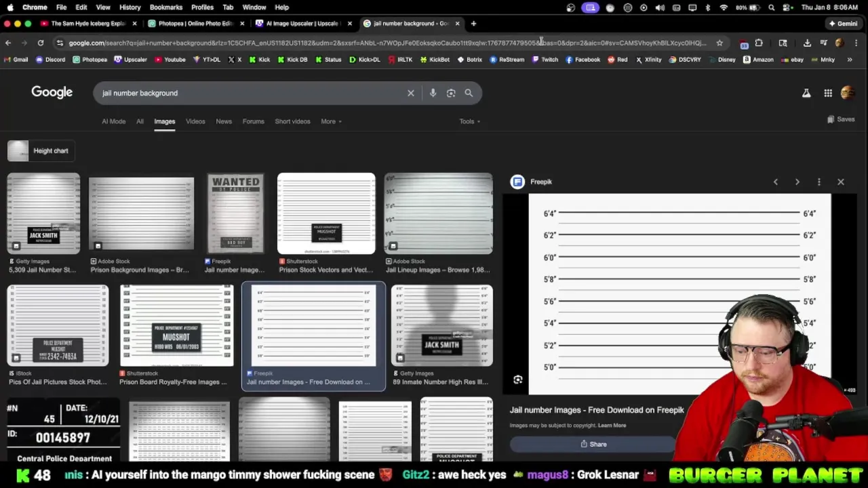Switch to Photopea Online Photo Editor tab
The width and height of the screenshot is (868, 488).
pyautogui.click(x=196, y=23)
